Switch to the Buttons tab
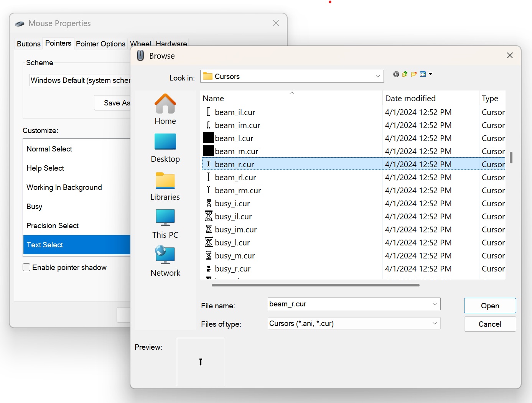Viewport: 532px width, 403px height. pyautogui.click(x=29, y=44)
